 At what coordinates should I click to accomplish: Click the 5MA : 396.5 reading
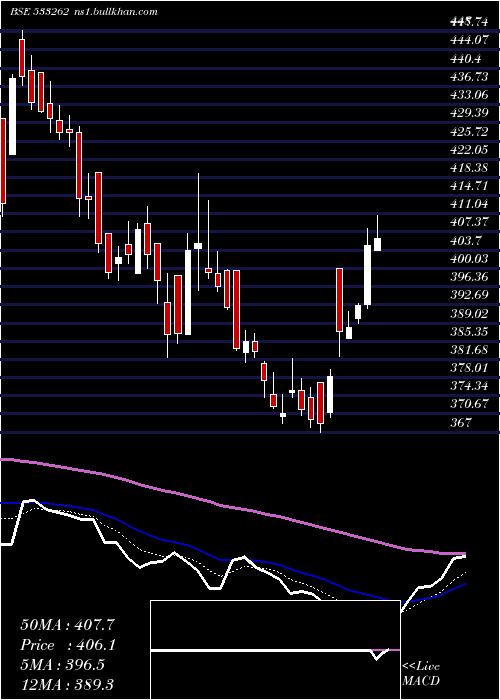pos(62,665)
